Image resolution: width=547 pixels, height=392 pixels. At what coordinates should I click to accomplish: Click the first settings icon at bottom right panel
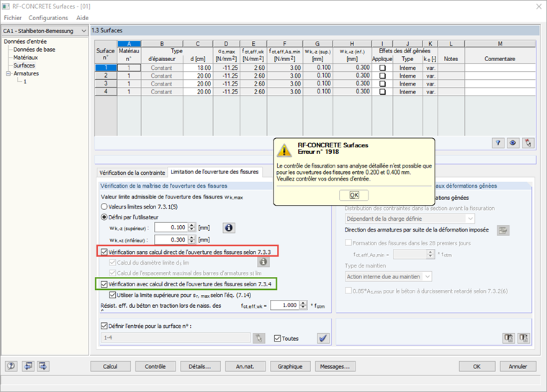(509, 338)
